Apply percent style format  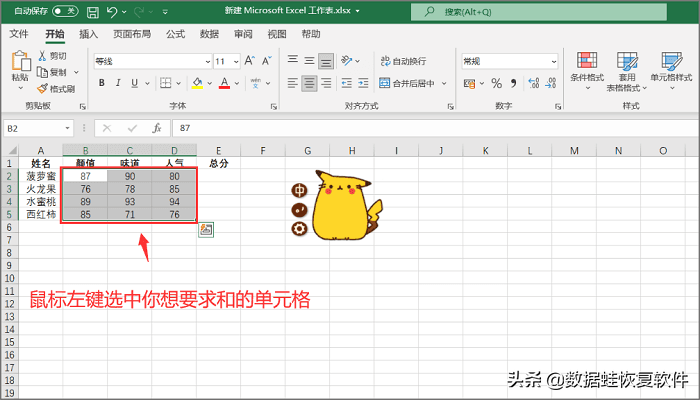tap(496, 83)
